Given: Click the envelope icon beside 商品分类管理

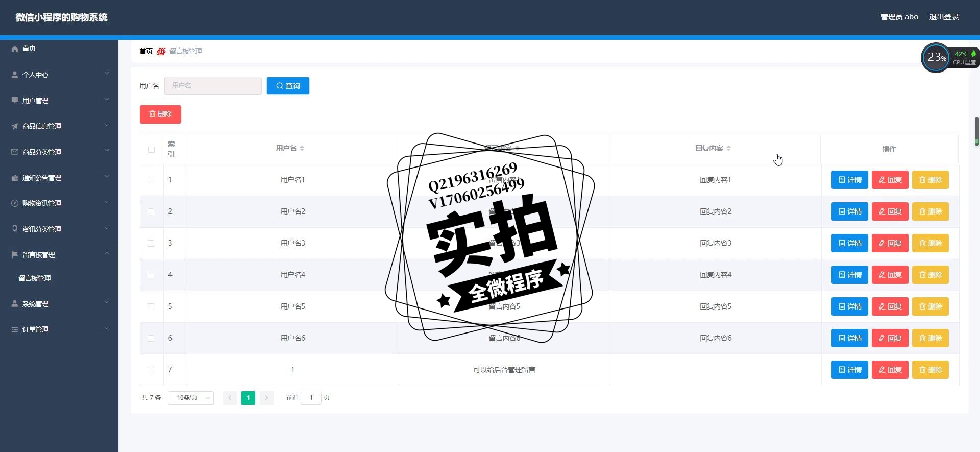Looking at the screenshot, I should [x=15, y=152].
